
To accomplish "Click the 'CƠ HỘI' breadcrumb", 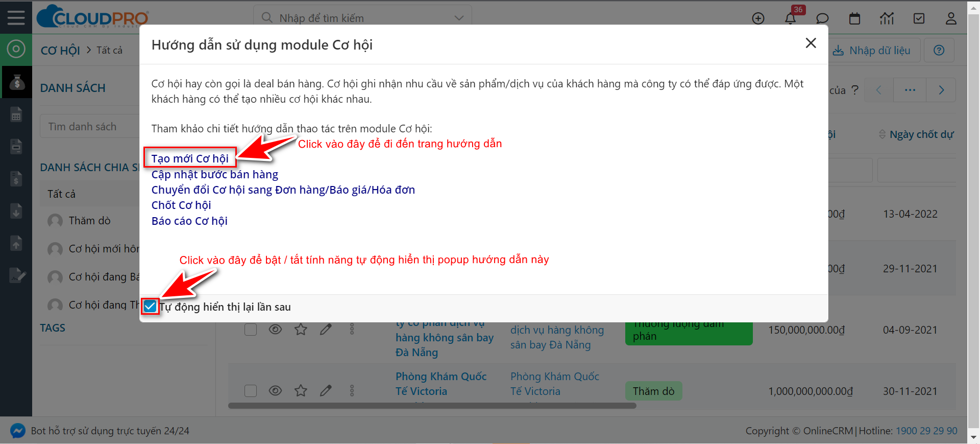I will click(60, 50).
